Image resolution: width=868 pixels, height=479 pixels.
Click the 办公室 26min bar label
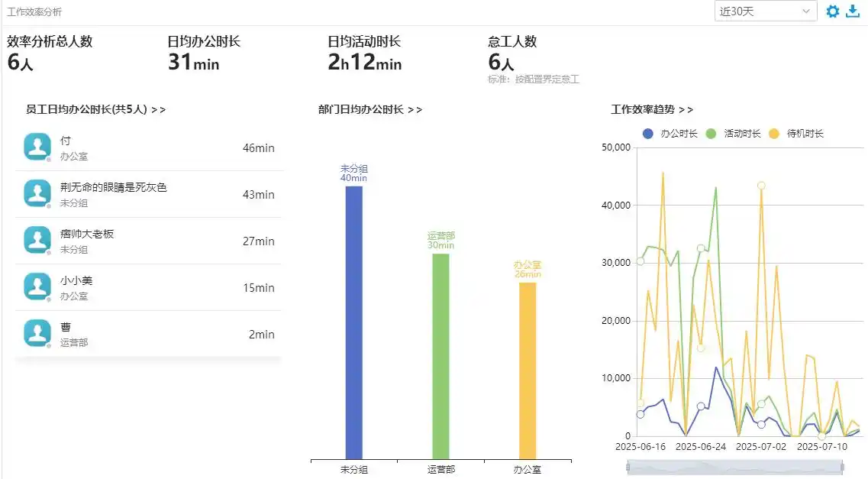click(528, 269)
